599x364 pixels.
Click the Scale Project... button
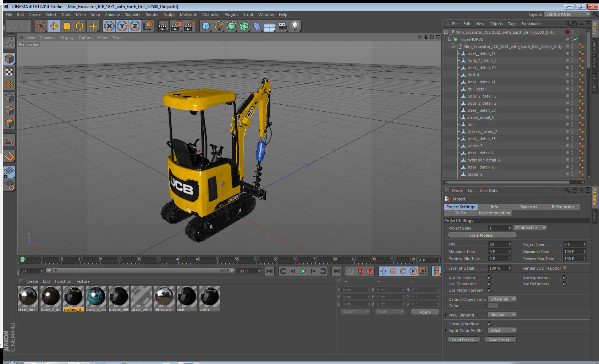pyautogui.click(x=482, y=235)
